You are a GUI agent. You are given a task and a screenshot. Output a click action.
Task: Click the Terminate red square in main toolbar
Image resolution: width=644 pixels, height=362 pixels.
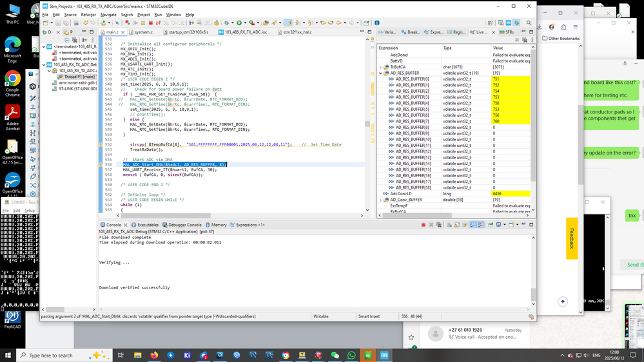click(x=151, y=23)
